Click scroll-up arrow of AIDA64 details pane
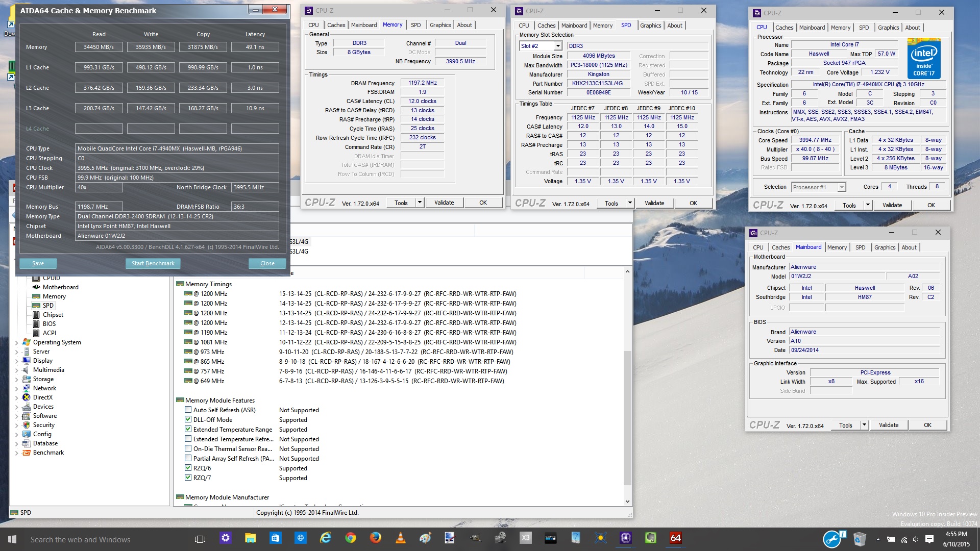This screenshot has height=551, width=980. click(627, 271)
